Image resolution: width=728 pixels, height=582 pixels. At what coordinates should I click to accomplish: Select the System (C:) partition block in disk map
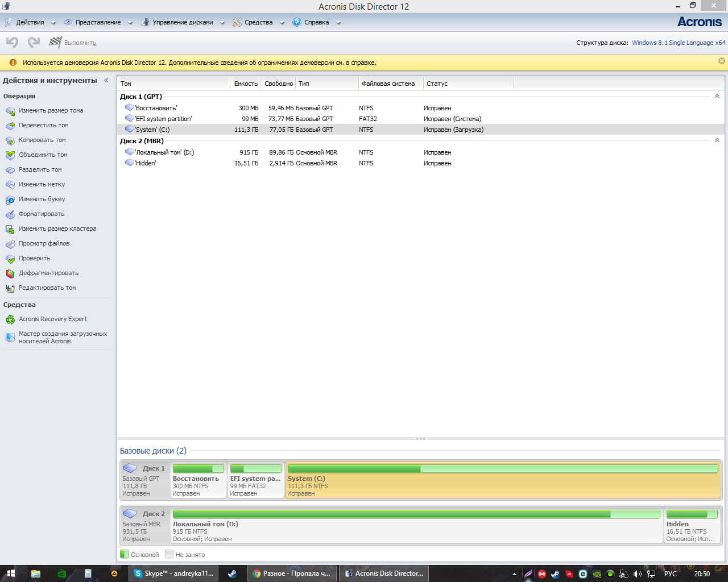pyautogui.click(x=503, y=480)
